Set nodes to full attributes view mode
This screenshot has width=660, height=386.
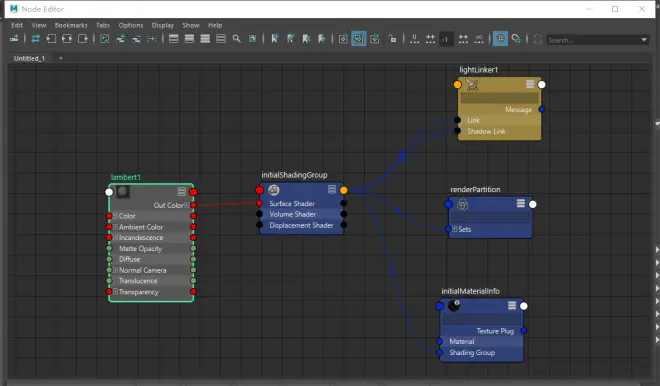(205, 39)
